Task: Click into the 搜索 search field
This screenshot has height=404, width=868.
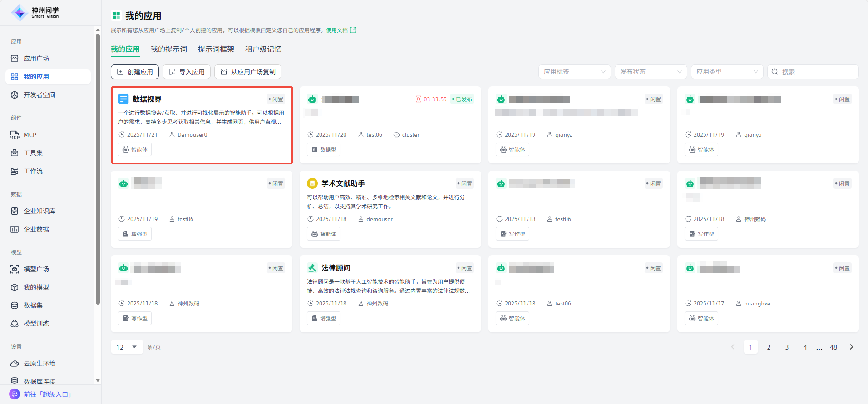Action: coord(817,72)
